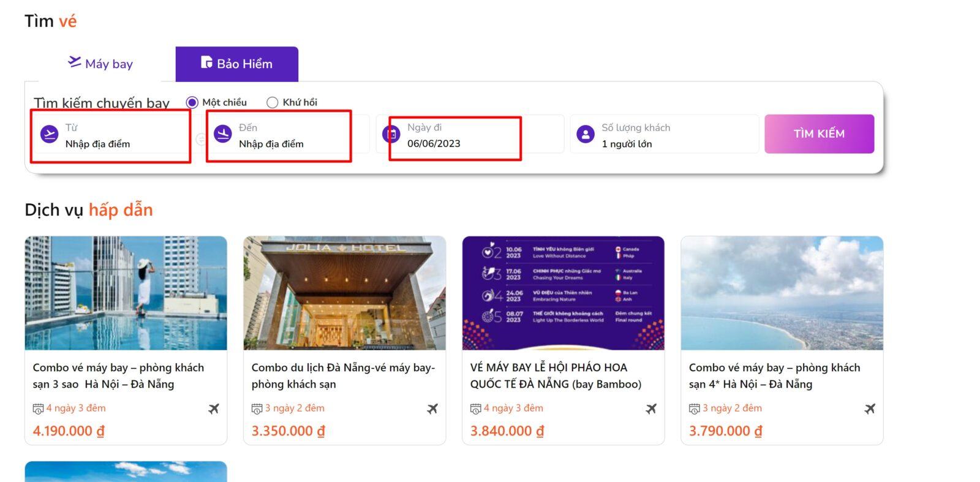The width and height of the screenshot is (980, 482).
Task: Select the Một chiều one-way radio button
Action: 192,102
